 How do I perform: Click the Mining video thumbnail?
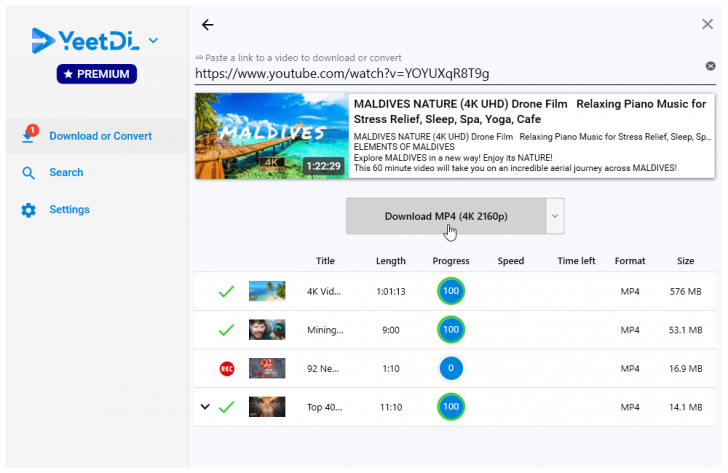click(267, 330)
